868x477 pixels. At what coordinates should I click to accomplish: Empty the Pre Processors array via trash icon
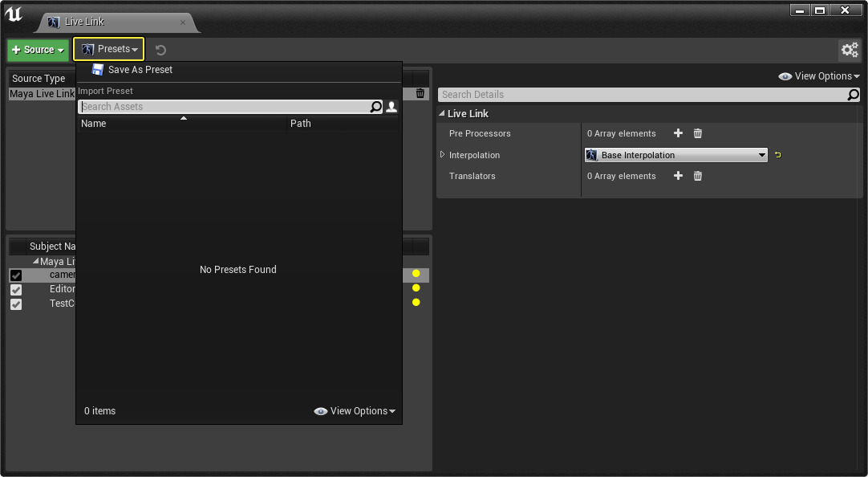(698, 133)
